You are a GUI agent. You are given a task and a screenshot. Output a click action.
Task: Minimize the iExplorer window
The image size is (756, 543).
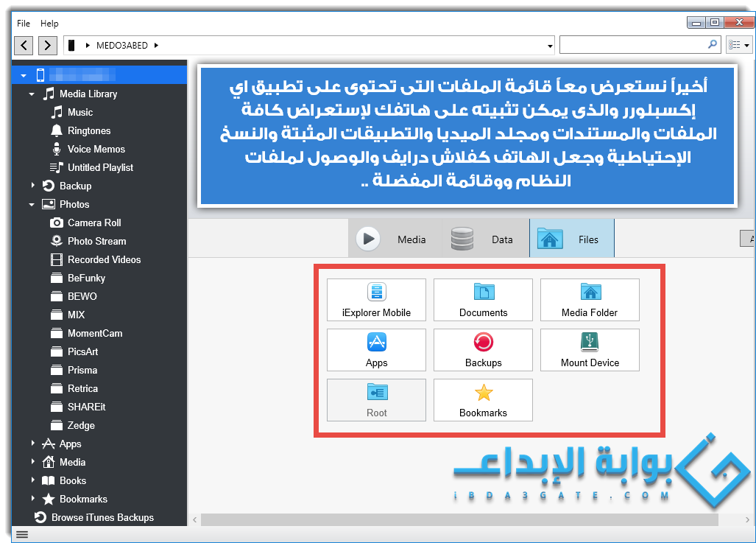click(x=696, y=23)
